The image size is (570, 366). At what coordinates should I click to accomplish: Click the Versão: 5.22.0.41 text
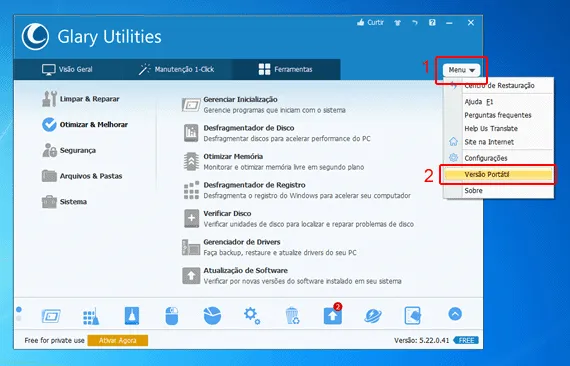pyautogui.click(x=422, y=341)
